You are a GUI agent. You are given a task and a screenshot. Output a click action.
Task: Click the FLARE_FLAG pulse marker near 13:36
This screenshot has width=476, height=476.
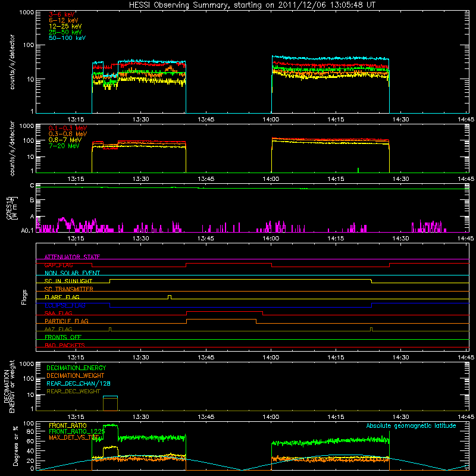[170, 297]
